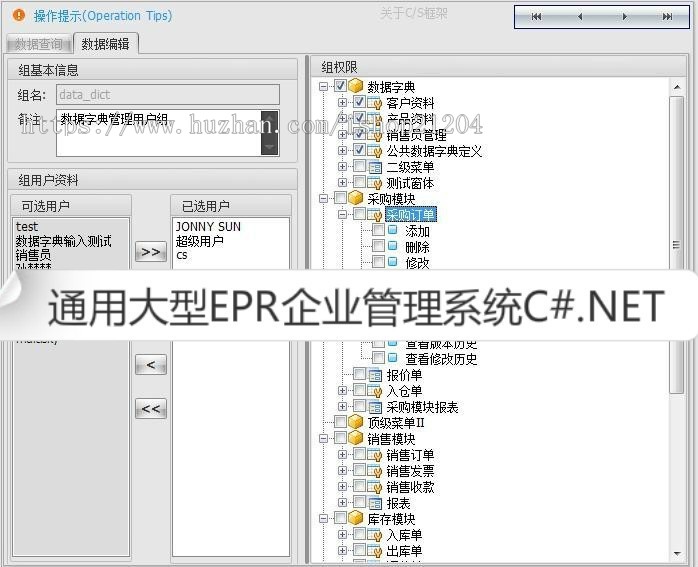
Task: Click the 销售收款 form icon
Action: point(374,487)
